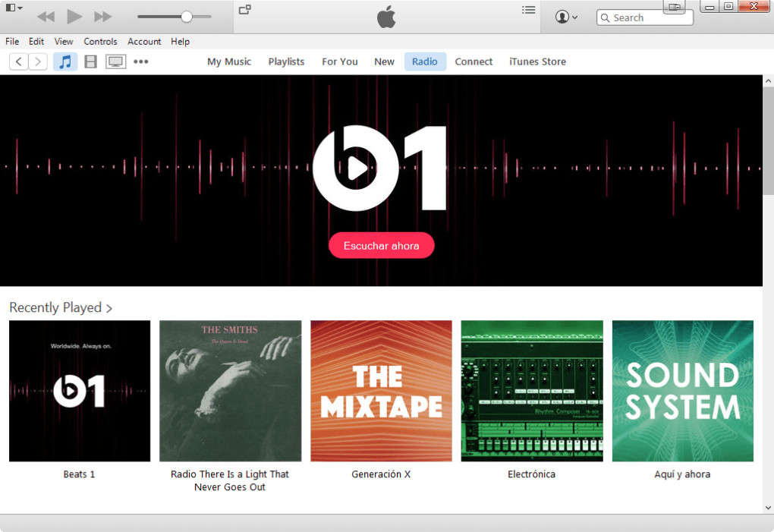Open the View menu

[x=64, y=42]
